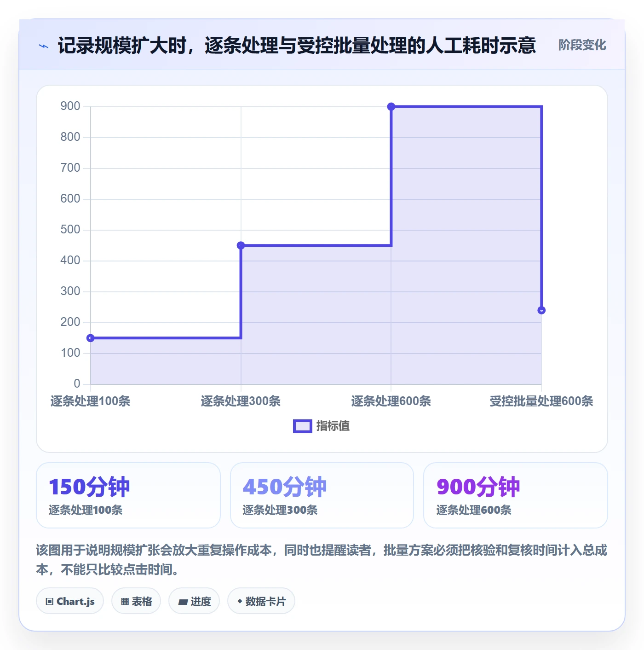
Task: Select the 进度 tag
Action: click(x=194, y=601)
